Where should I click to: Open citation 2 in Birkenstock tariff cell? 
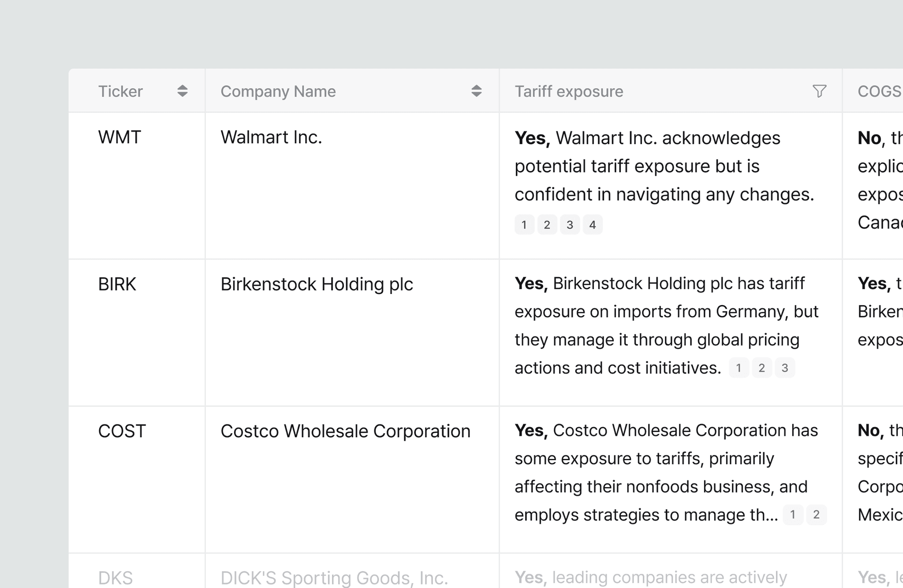click(x=762, y=368)
